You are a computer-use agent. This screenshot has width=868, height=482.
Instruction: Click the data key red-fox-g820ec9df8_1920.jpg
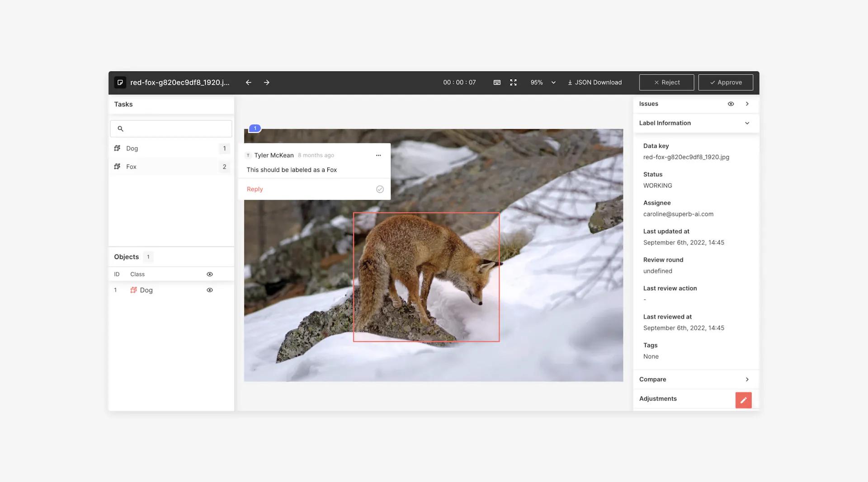tap(686, 157)
